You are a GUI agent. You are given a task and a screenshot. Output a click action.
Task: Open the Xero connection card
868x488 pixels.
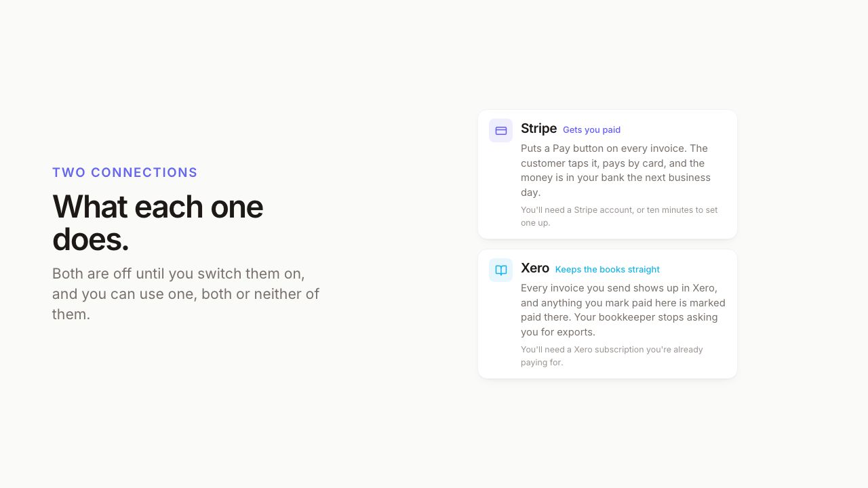pos(608,314)
